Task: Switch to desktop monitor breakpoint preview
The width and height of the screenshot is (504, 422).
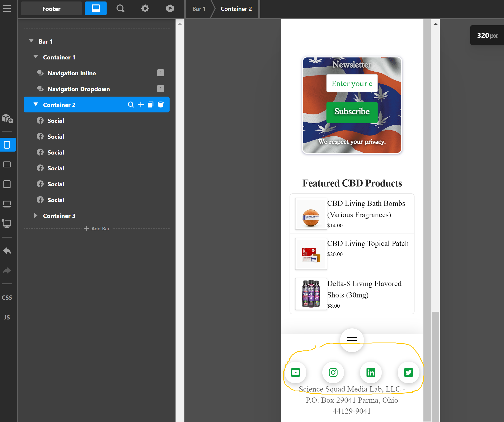Action: pyautogui.click(x=7, y=224)
